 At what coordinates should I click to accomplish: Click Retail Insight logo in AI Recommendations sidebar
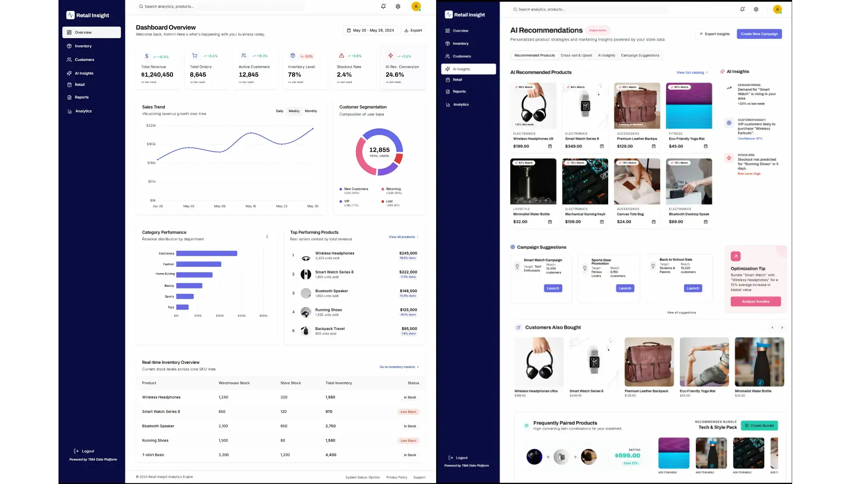pyautogui.click(x=465, y=14)
